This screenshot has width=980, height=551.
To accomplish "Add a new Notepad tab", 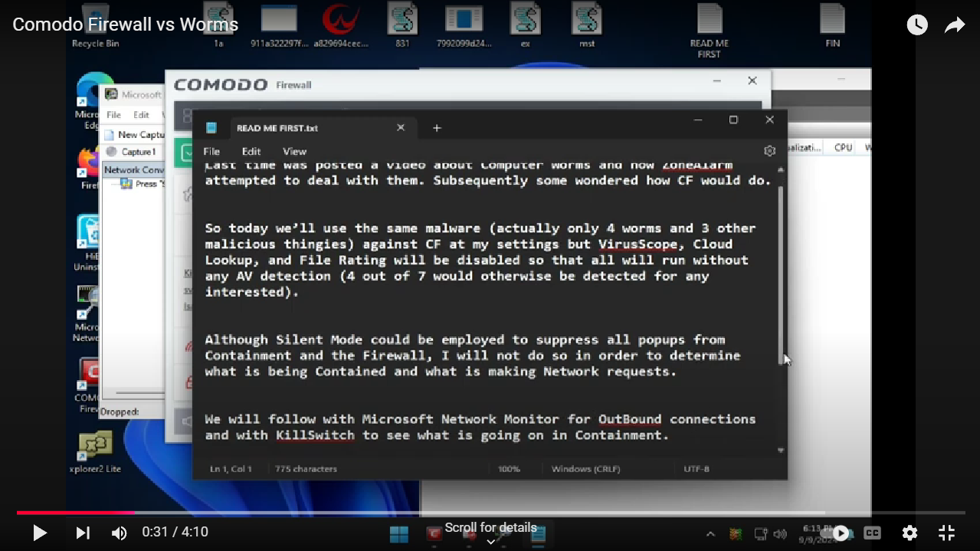I will (437, 128).
